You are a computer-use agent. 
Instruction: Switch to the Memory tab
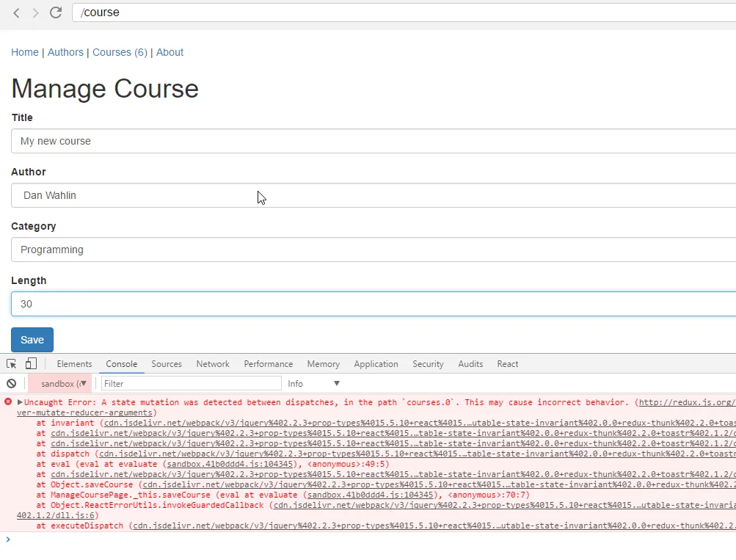[324, 364]
